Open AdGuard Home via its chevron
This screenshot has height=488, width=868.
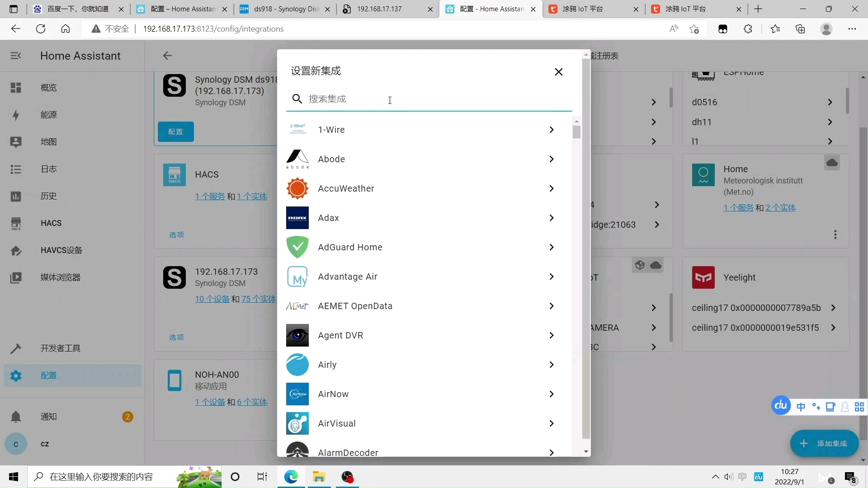(552, 247)
